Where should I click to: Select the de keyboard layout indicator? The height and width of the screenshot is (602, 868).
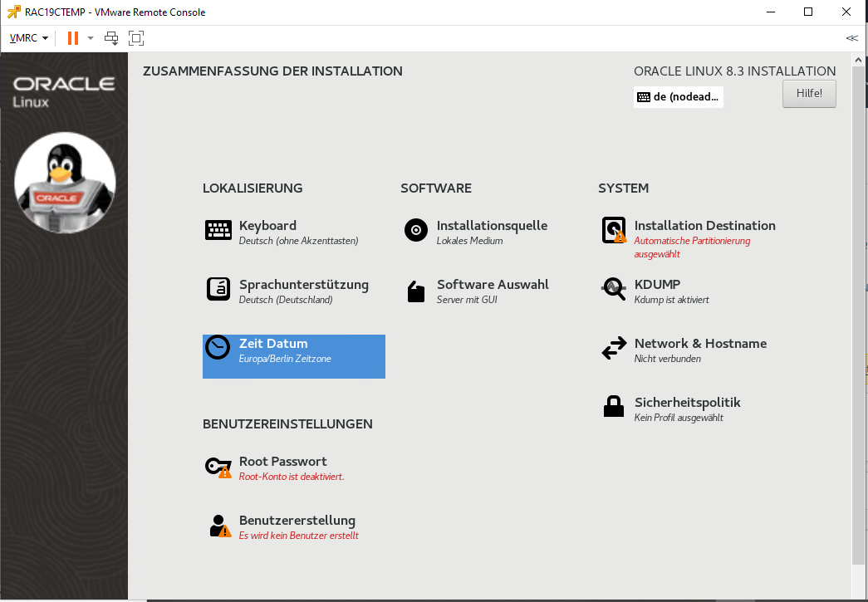click(x=678, y=97)
